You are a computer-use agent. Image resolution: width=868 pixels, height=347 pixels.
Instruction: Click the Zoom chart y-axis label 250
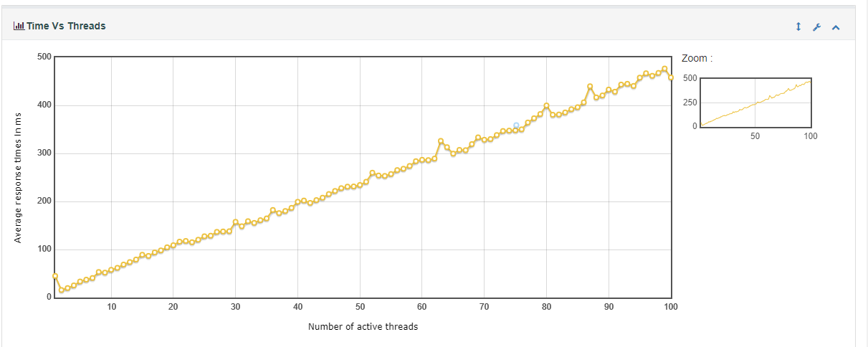689,102
